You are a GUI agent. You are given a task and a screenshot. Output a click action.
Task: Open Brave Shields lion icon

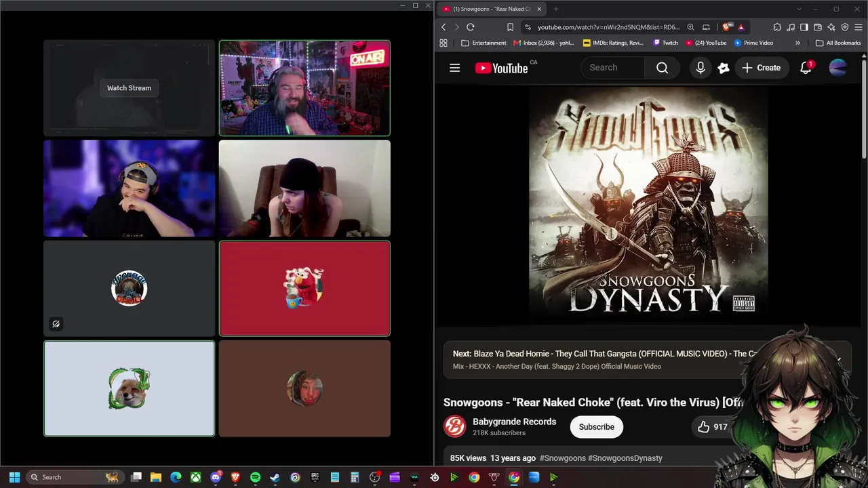coord(726,27)
